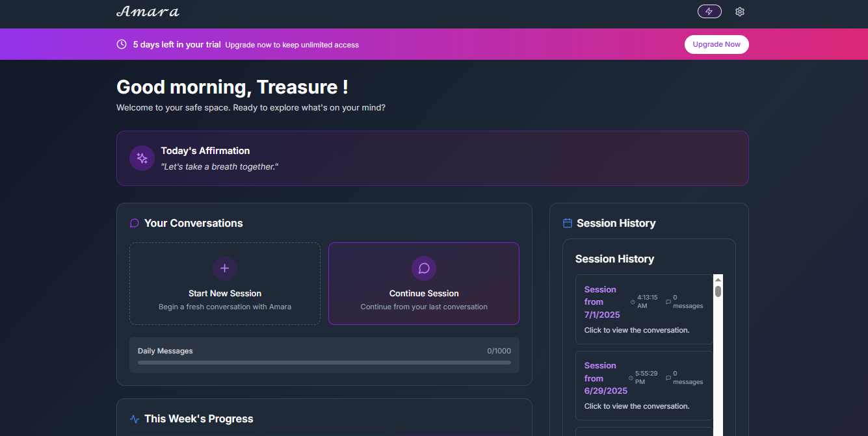Open the session from 7/1/2025
Screen dimensions: 868x436
(644, 309)
